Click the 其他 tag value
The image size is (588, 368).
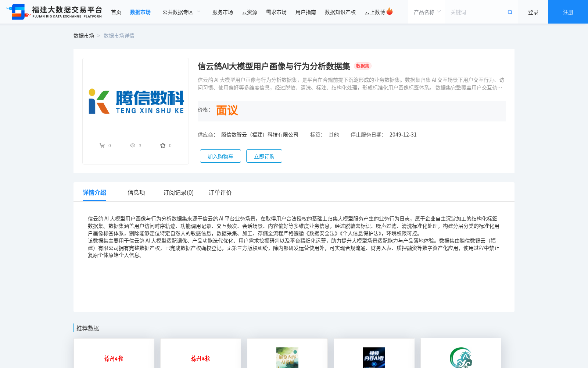pyautogui.click(x=334, y=135)
